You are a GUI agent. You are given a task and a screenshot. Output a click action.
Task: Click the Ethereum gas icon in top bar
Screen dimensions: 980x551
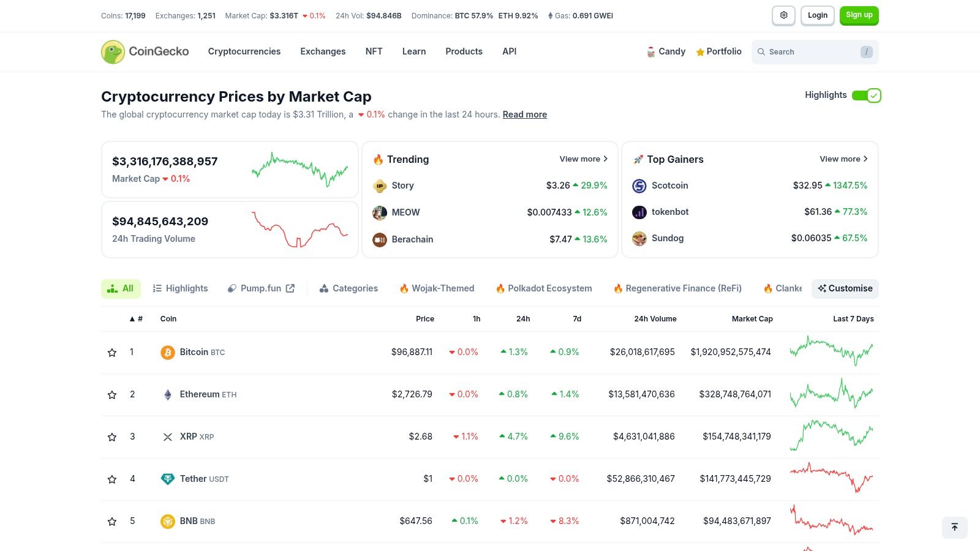tap(550, 16)
